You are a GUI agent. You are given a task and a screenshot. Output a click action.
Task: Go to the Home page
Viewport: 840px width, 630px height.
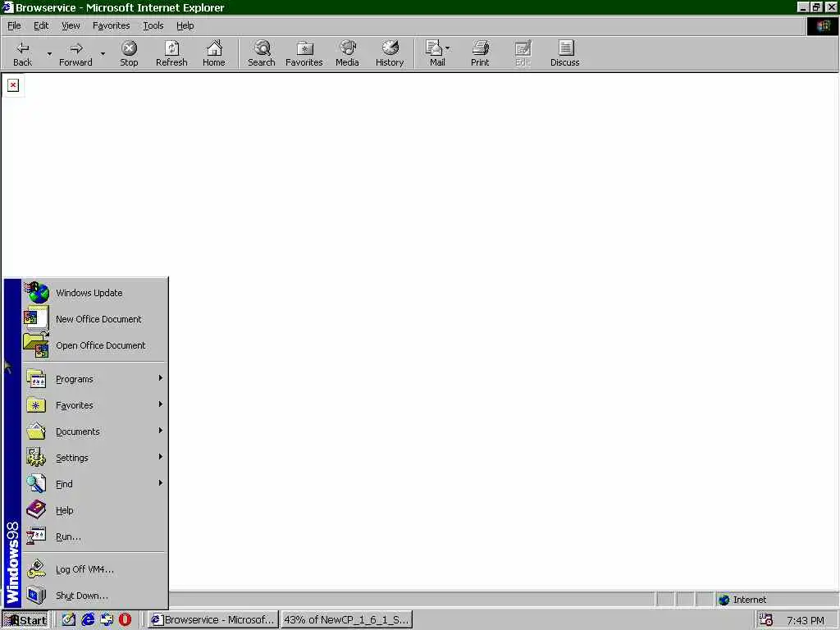coord(214,53)
